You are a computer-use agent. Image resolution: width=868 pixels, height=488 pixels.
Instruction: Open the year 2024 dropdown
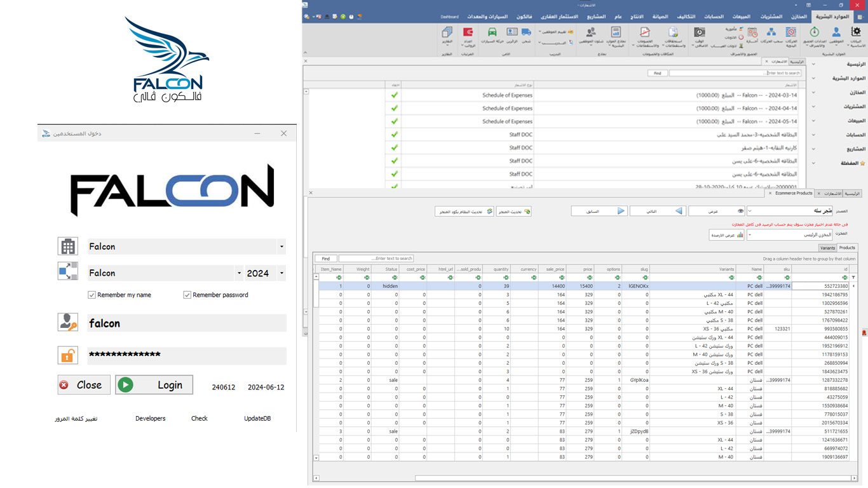pos(281,273)
